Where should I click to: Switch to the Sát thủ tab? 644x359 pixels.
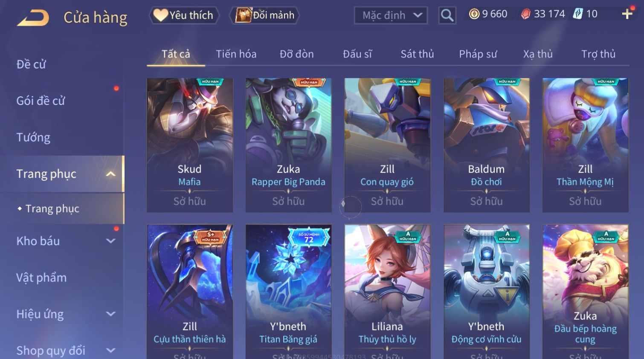[x=417, y=54]
